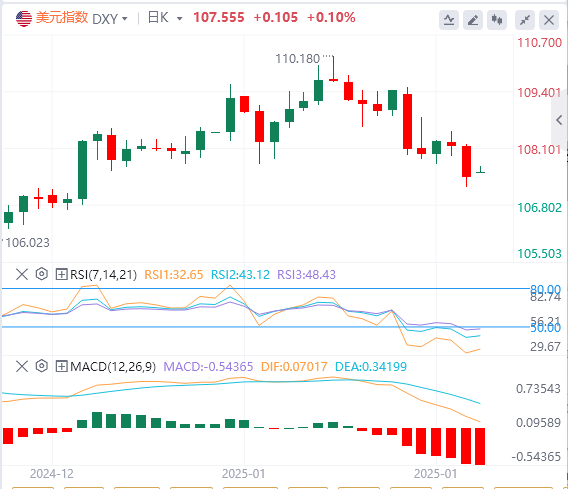The height and width of the screenshot is (489, 568).
Task: Click the latest red MACD histogram bar
Action: (x=480, y=446)
